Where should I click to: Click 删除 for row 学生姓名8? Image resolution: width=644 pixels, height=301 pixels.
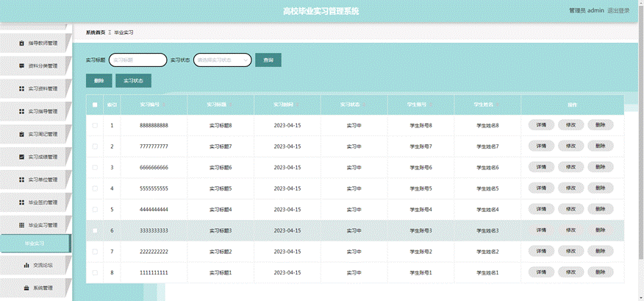[601, 125]
